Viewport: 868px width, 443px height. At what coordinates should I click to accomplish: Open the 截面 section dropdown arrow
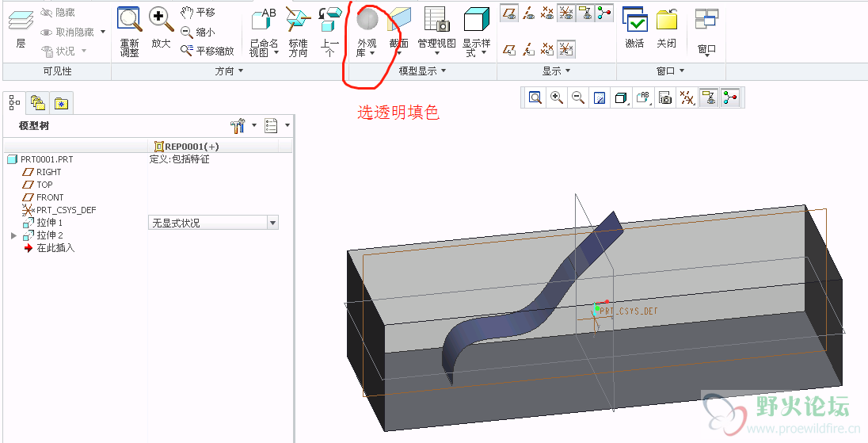pyautogui.click(x=399, y=54)
